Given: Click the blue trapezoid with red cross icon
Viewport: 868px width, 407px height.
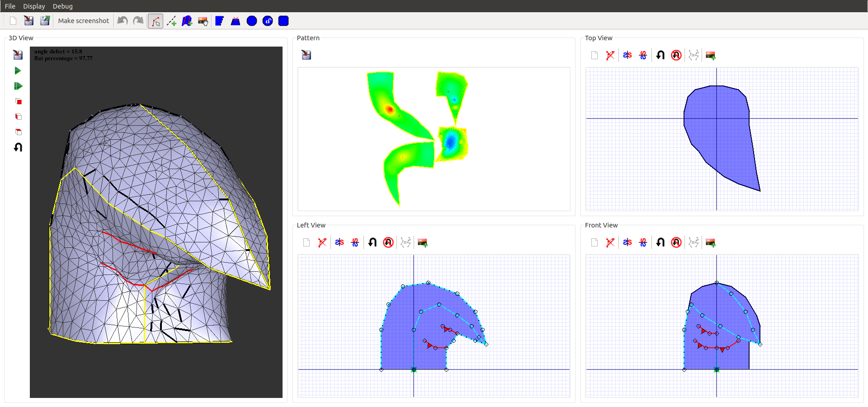Looking at the screenshot, I should [x=236, y=21].
